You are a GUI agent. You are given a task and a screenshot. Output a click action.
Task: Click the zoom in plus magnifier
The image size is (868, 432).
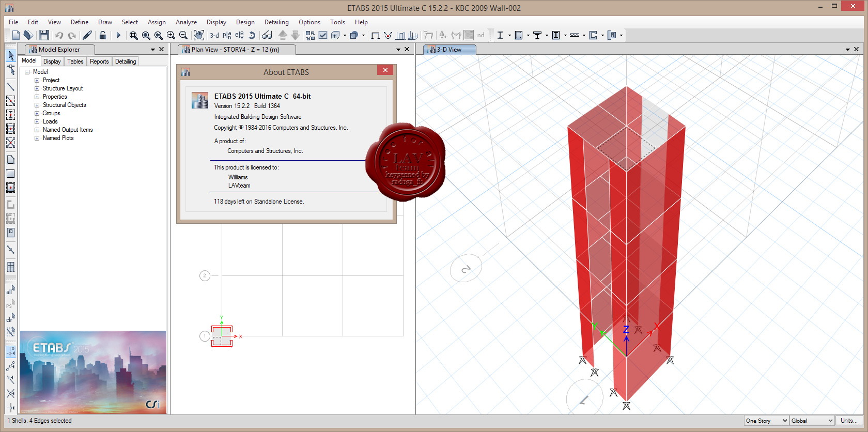tap(171, 35)
